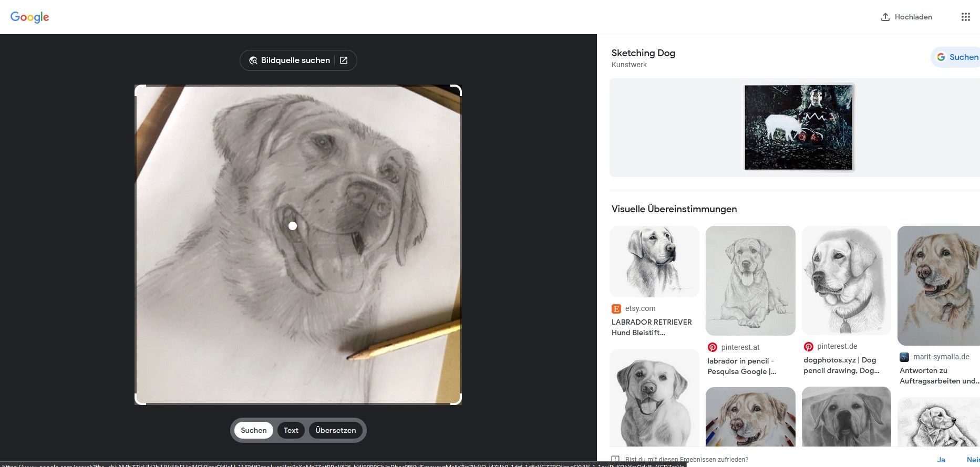Switch to the Übersetzen mode tab

(x=335, y=430)
